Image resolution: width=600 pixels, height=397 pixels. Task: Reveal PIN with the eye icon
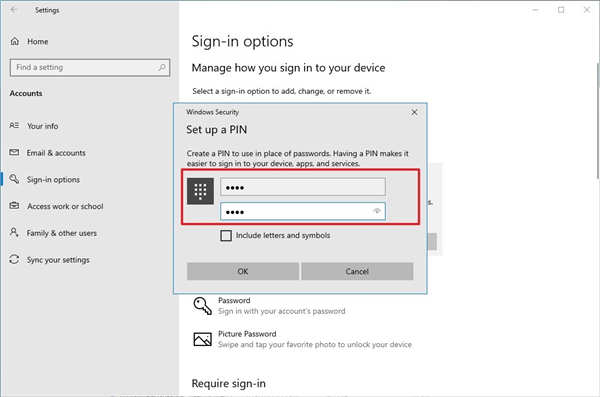click(377, 211)
